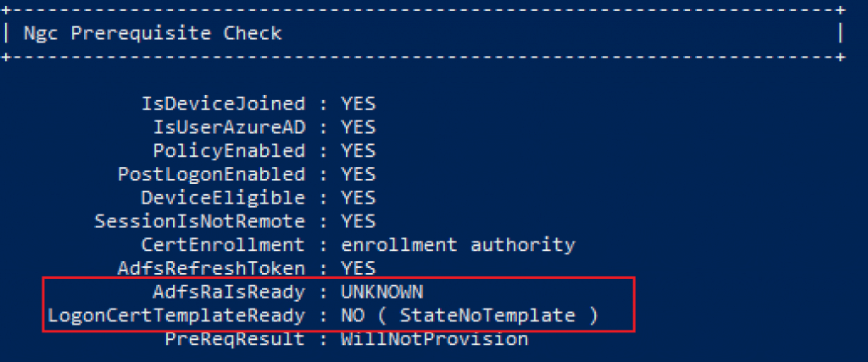The image size is (868, 362).
Task: Select the IsUserAzureAD text
Action: (229, 127)
